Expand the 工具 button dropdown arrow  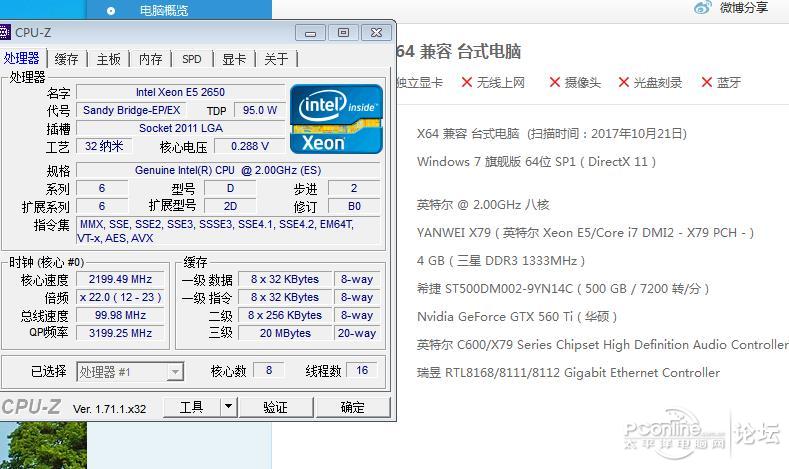point(228,407)
